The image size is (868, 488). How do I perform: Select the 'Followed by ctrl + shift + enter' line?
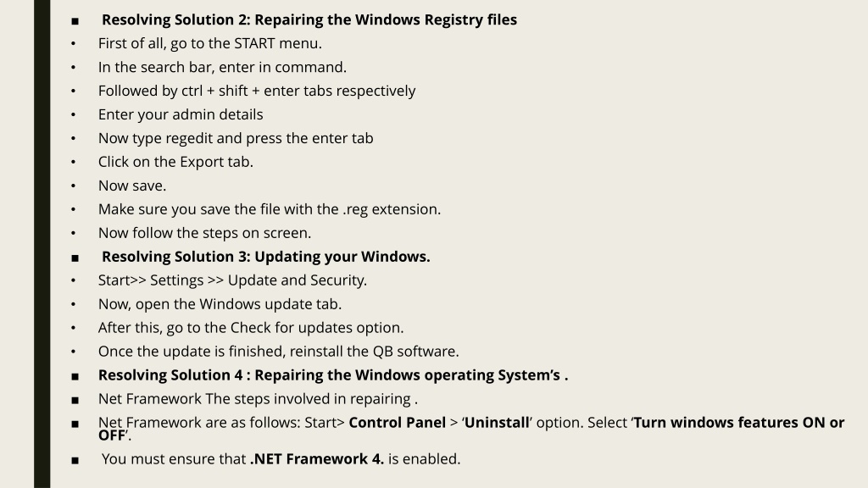(x=257, y=91)
